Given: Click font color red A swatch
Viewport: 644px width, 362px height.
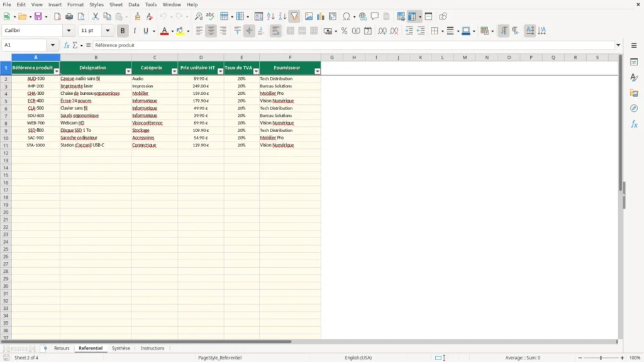Looking at the screenshot, I should pos(164,31).
